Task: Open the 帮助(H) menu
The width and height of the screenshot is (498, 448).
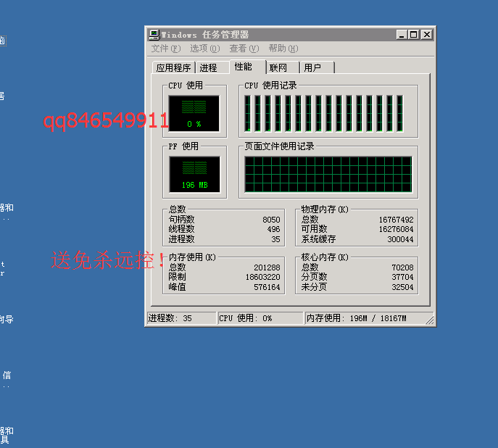Action: click(x=283, y=49)
